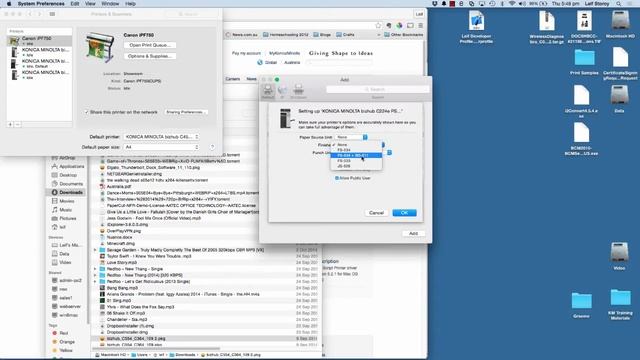Open Sharing Preferences button
Image resolution: width=640 pixels, height=360 pixels.
[186, 112]
